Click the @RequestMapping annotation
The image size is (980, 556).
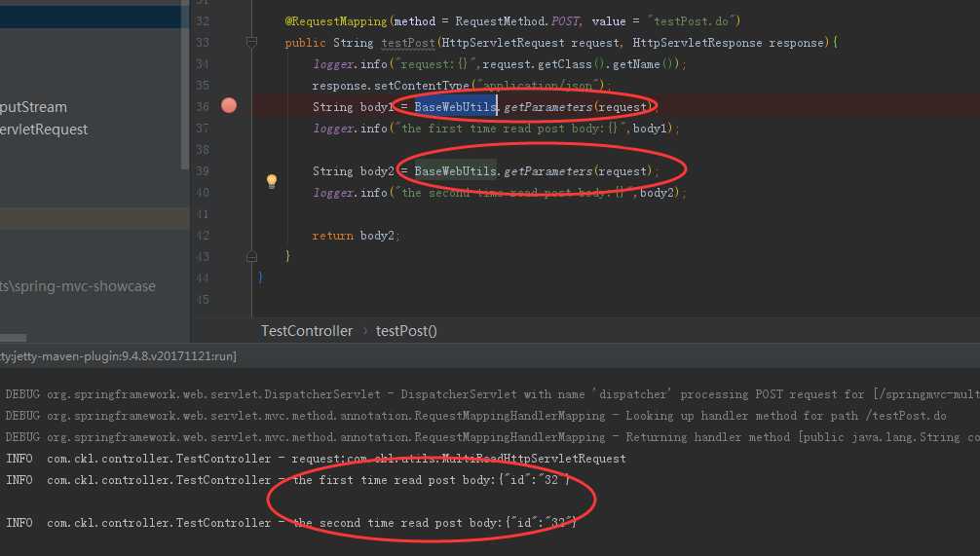tap(336, 21)
